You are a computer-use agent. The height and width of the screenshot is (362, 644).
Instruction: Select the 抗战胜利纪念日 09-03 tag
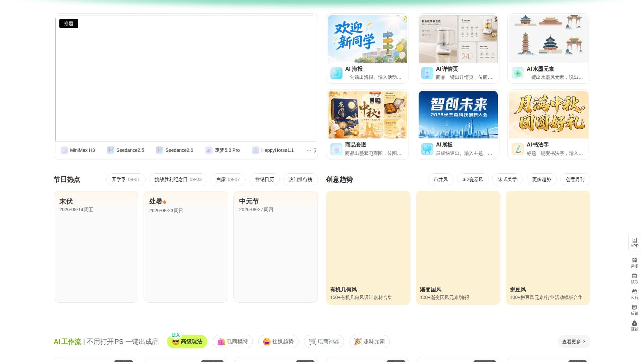pos(178,179)
